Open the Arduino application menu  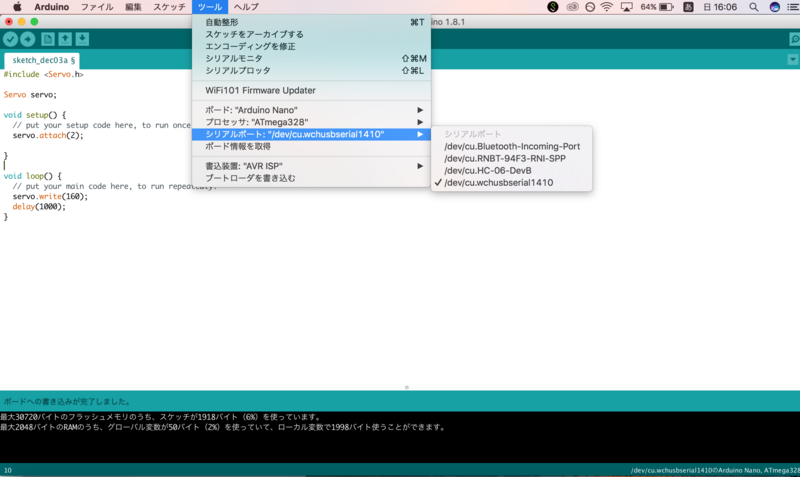click(x=52, y=7)
